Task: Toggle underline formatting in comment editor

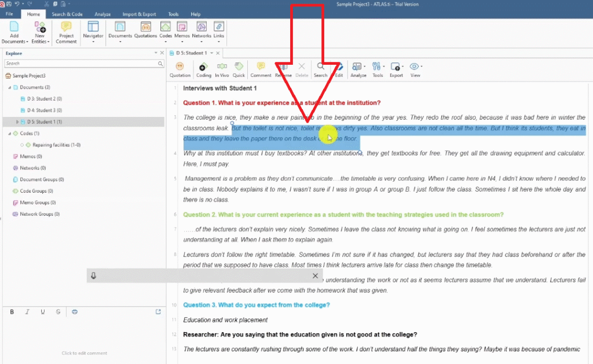Action: (43, 312)
